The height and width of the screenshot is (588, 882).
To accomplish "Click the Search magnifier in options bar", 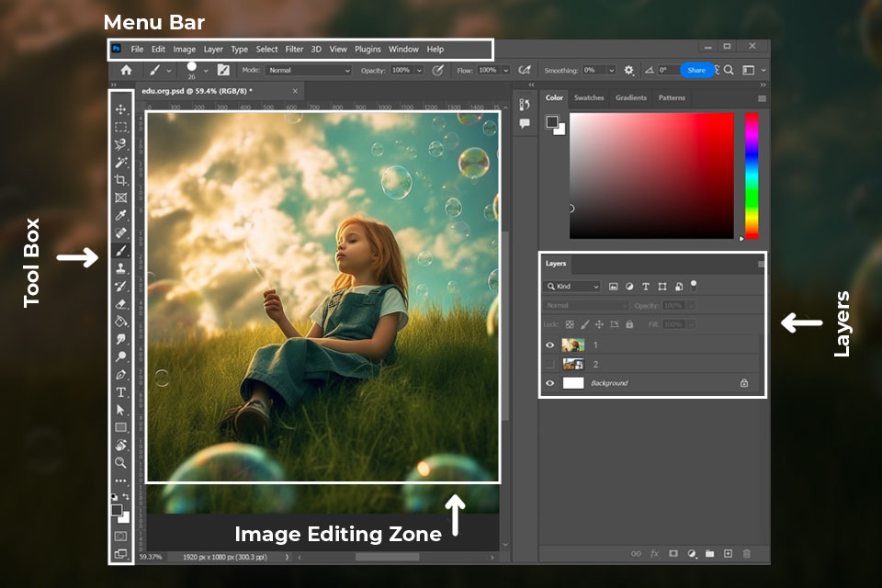I will [729, 71].
